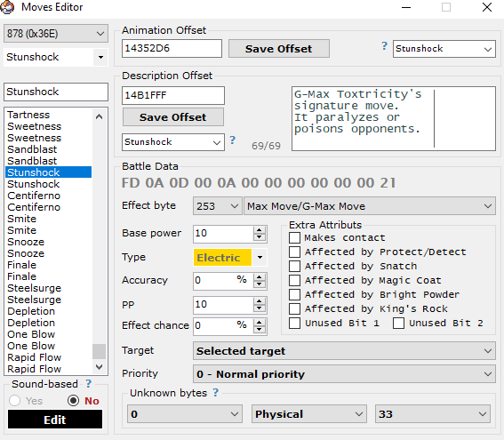Select the first One Blow list entry
This screenshot has height=440, width=504.
coord(49,334)
